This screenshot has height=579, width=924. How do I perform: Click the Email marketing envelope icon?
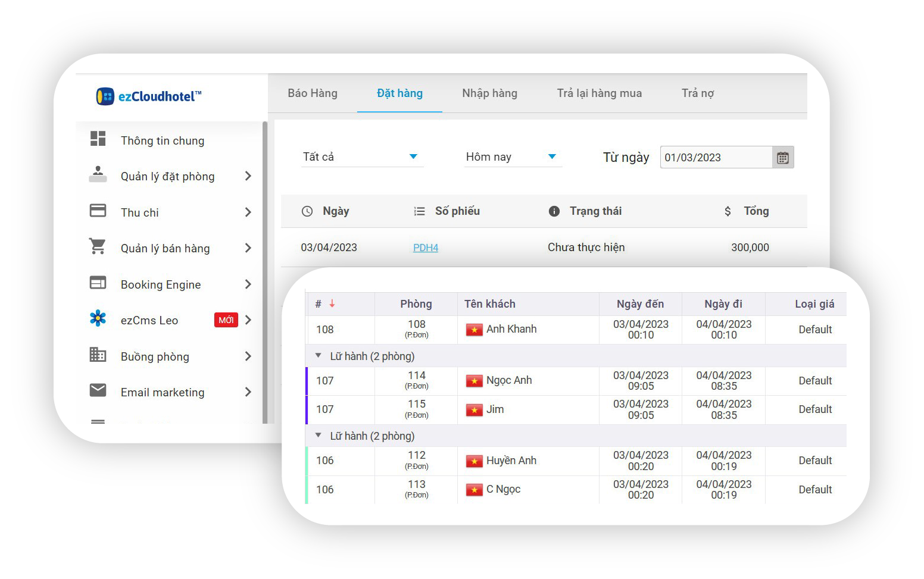coord(98,390)
